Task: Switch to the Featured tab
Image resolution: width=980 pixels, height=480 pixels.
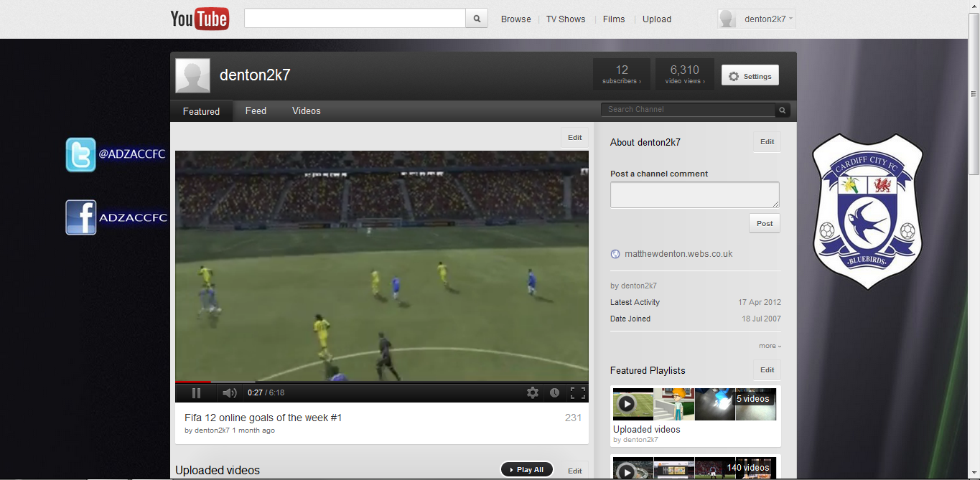Action: tap(201, 111)
